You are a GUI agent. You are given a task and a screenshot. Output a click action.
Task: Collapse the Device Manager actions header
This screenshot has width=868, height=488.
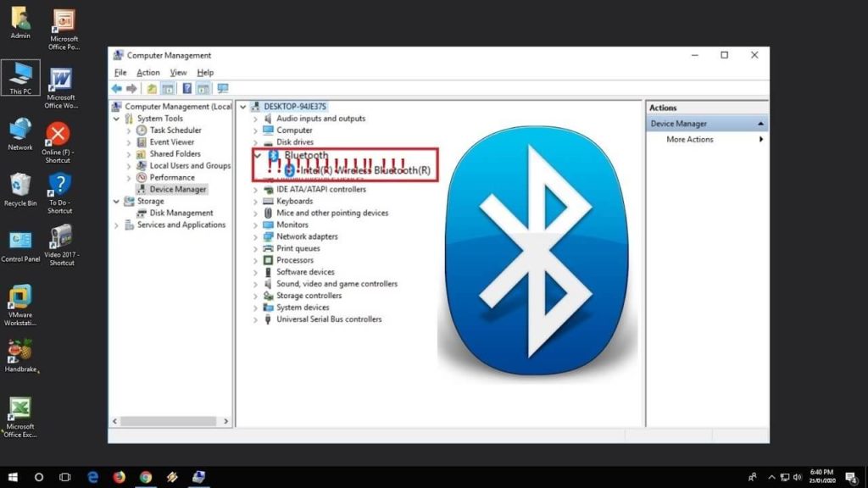click(x=760, y=124)
